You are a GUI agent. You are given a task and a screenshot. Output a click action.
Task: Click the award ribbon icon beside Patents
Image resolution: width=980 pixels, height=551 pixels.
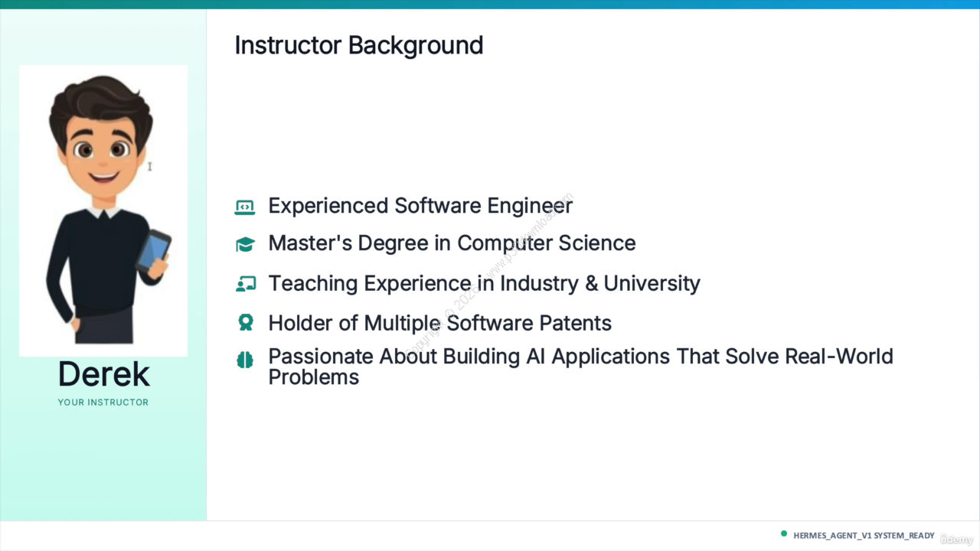coord(245,323)
